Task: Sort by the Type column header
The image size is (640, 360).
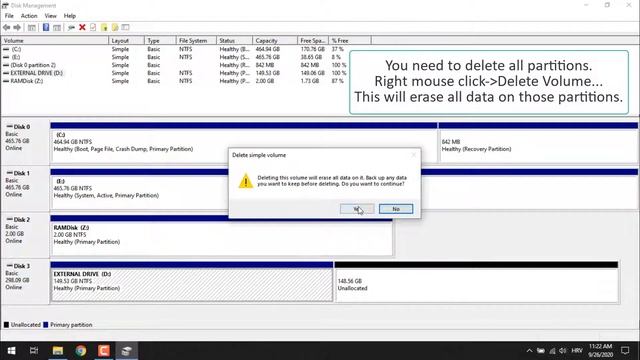Action: point(160,41)
